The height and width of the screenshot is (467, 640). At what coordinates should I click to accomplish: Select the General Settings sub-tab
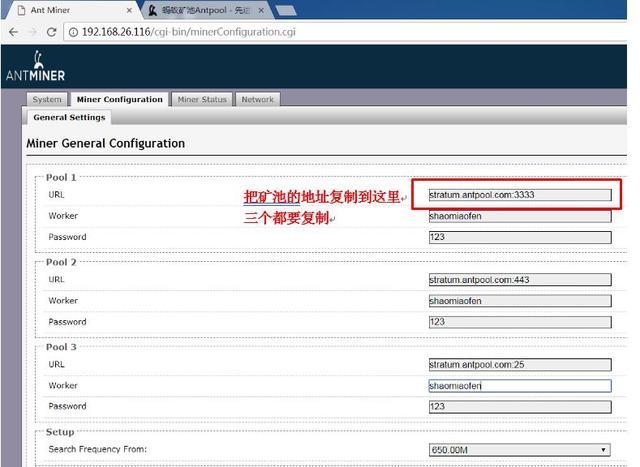click(x=69, y=118)
